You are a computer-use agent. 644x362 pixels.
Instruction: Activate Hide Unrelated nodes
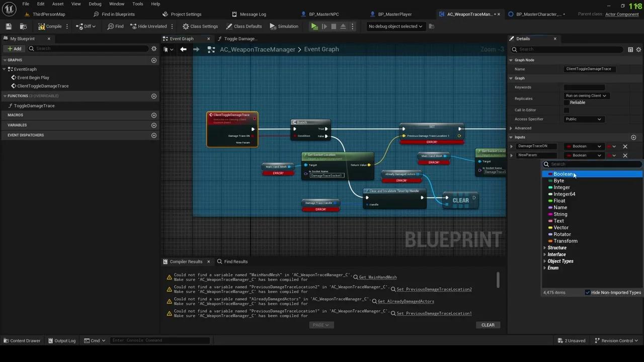tap(148, 26)
